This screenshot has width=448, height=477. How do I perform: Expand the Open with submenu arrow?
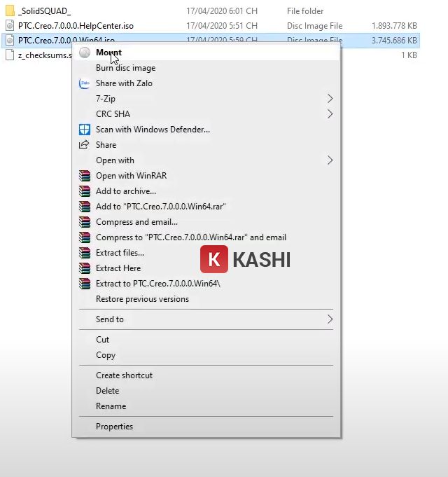click(x=330, y=160)
